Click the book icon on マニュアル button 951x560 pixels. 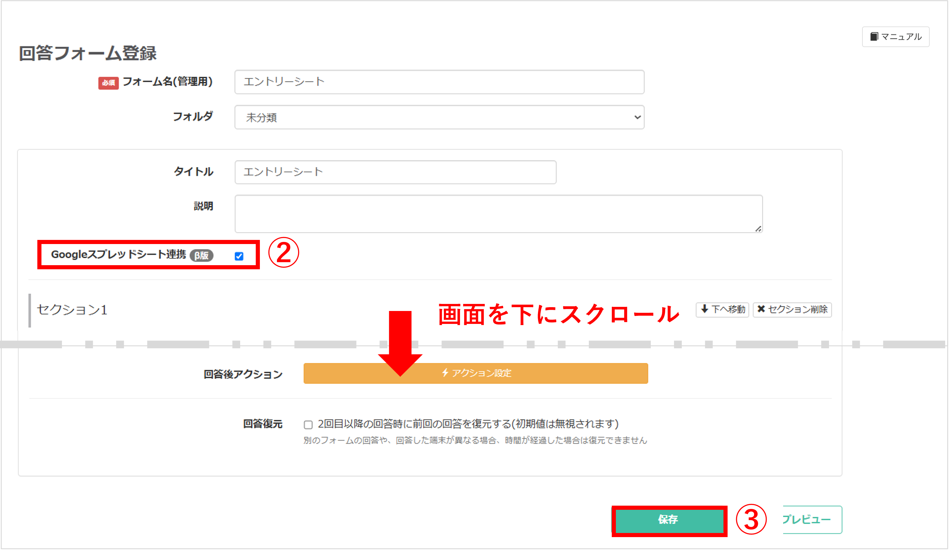pyautogui.click(x=874, y=37)
